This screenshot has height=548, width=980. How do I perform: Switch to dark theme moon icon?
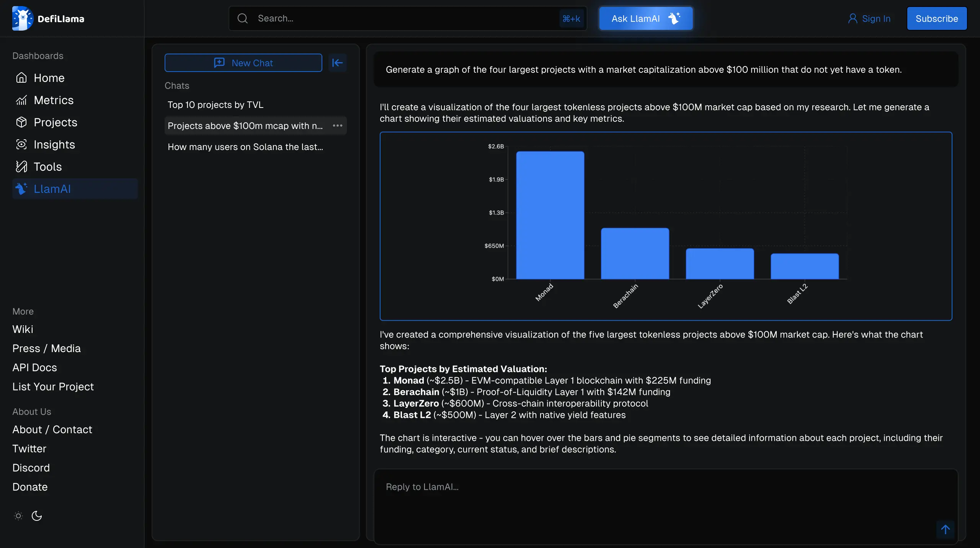(37, 516)
